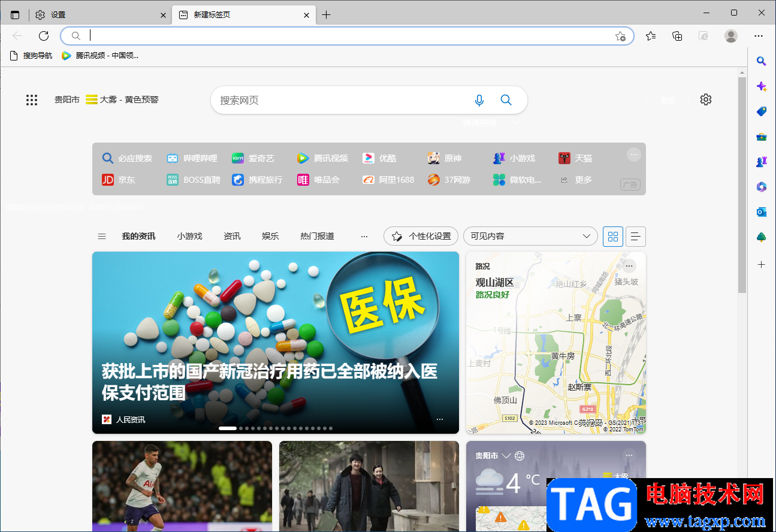Select 资讯 feed tab
Screen dimensions: 776x532
click(x=232, y=236)
